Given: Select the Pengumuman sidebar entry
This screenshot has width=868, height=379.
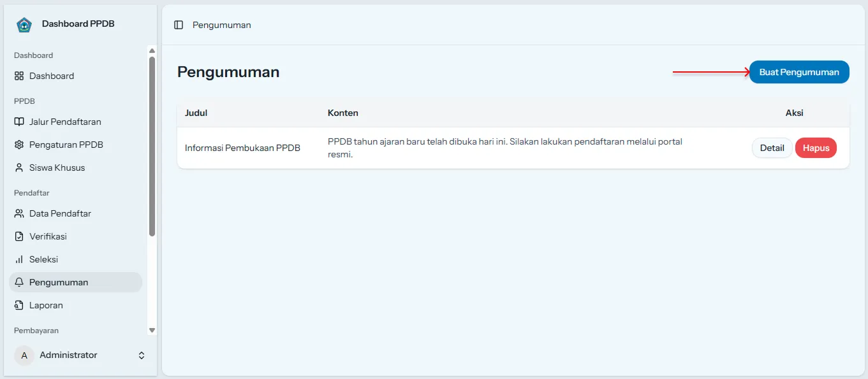Looking at the screenshot, I should click(75, 282).
